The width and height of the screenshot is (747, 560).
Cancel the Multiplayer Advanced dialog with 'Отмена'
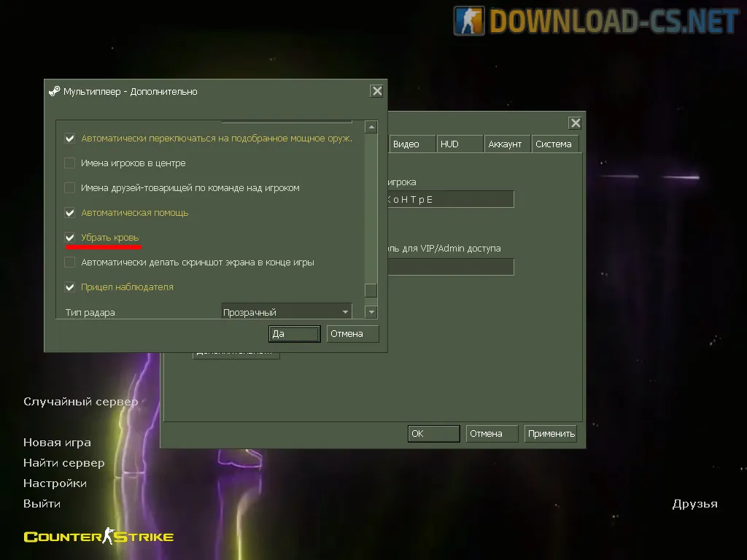click(x=352, y=334)
